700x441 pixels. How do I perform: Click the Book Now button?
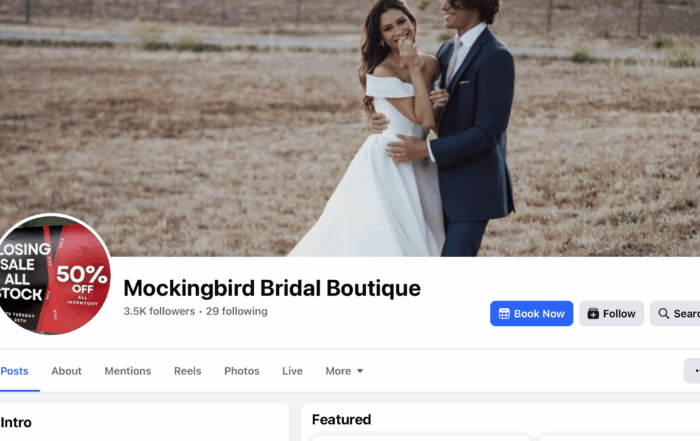531,313
